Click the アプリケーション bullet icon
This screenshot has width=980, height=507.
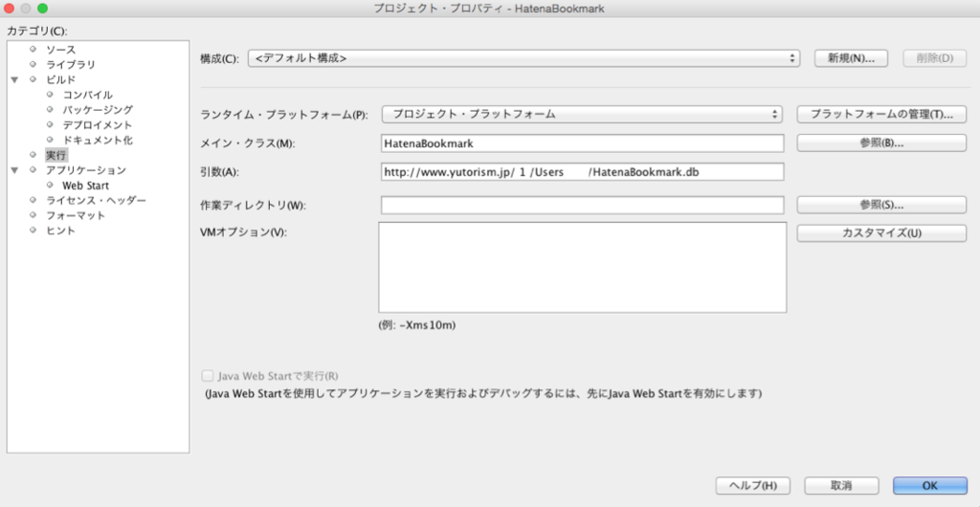point(33,170)
